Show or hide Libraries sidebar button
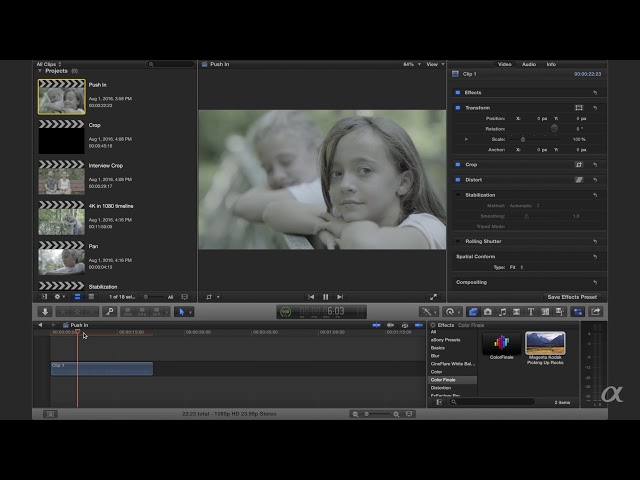This screenshot has height=480, width=640. [44, 297]
